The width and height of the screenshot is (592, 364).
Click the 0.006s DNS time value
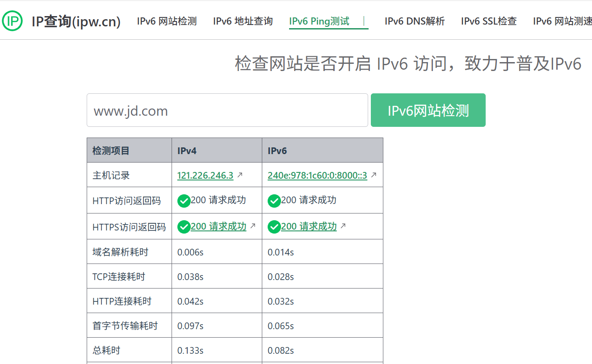pos(190,252)
